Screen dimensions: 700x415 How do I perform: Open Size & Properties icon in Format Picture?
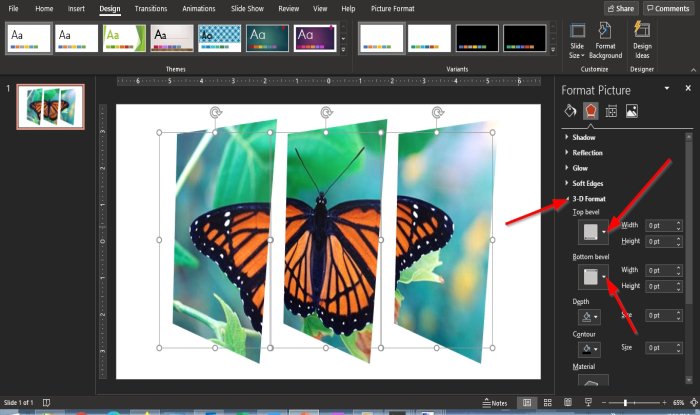pyautogui.click(x=611, y=111)
